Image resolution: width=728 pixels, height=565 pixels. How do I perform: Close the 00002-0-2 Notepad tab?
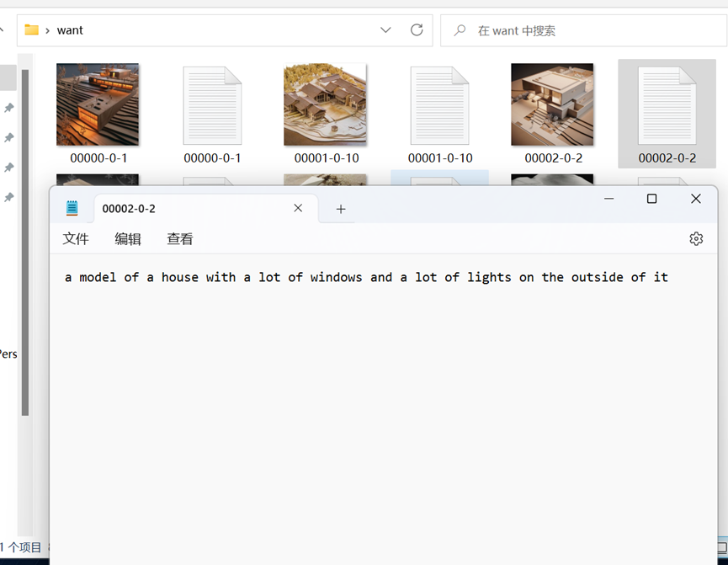click(298, 208)
